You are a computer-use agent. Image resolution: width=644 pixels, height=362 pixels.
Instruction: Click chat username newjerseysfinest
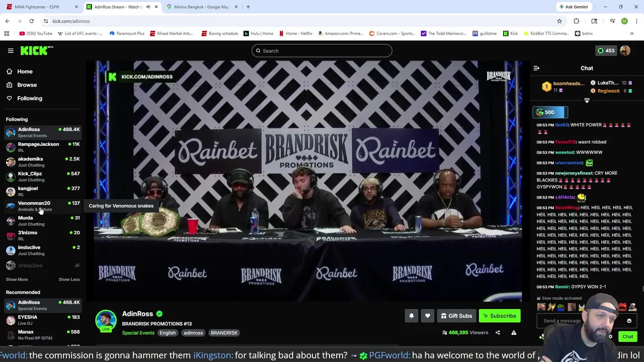(x=573, y=173)
